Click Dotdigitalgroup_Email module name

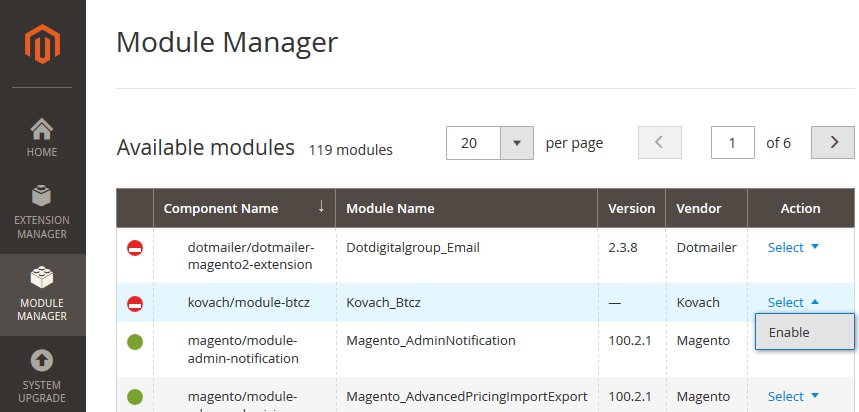coord(413,248)
